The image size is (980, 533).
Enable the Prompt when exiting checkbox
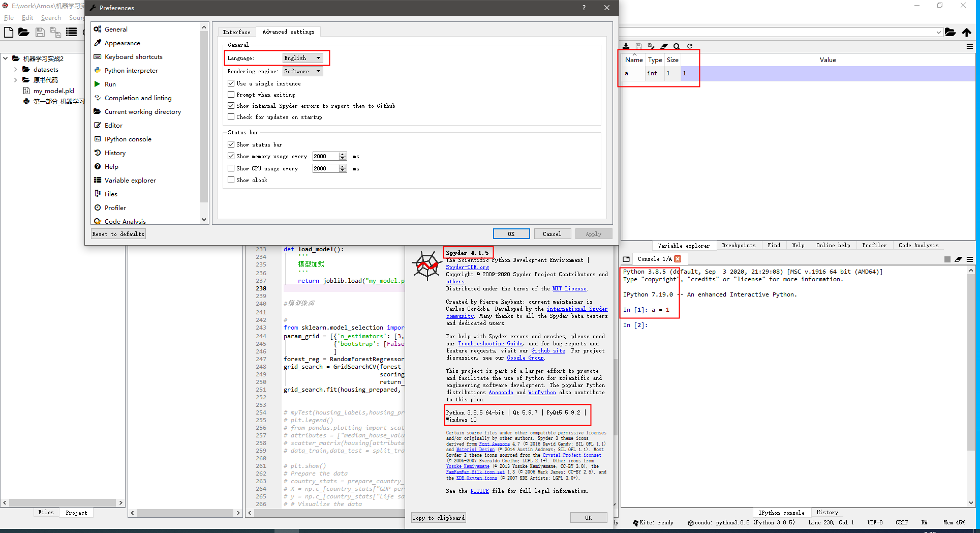pyautogui.click(x=231, y=94)
